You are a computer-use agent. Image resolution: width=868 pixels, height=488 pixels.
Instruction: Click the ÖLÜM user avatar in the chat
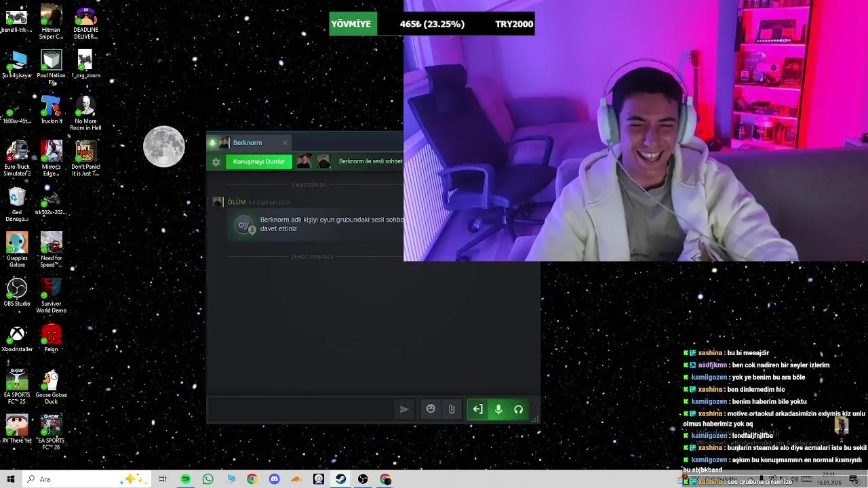[218, 202]
